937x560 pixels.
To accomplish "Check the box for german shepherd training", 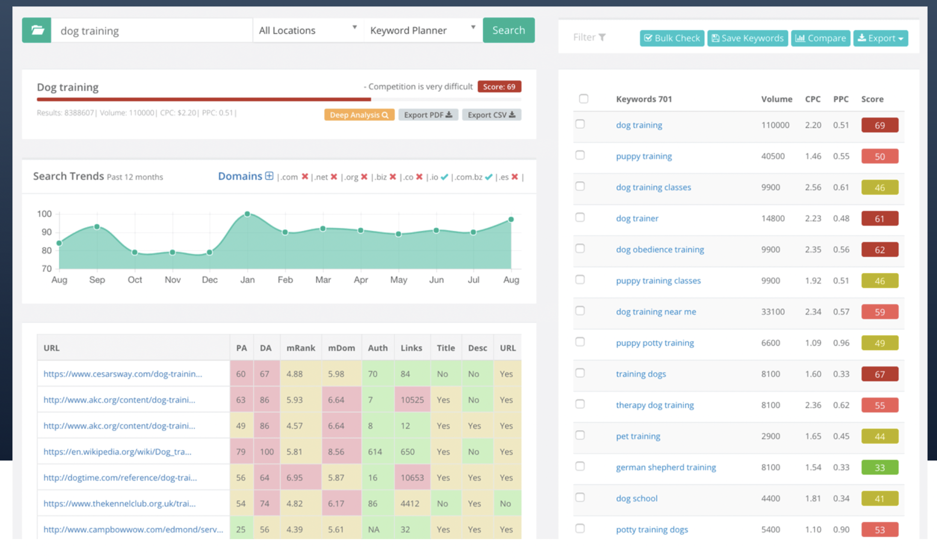I will 580,466.
